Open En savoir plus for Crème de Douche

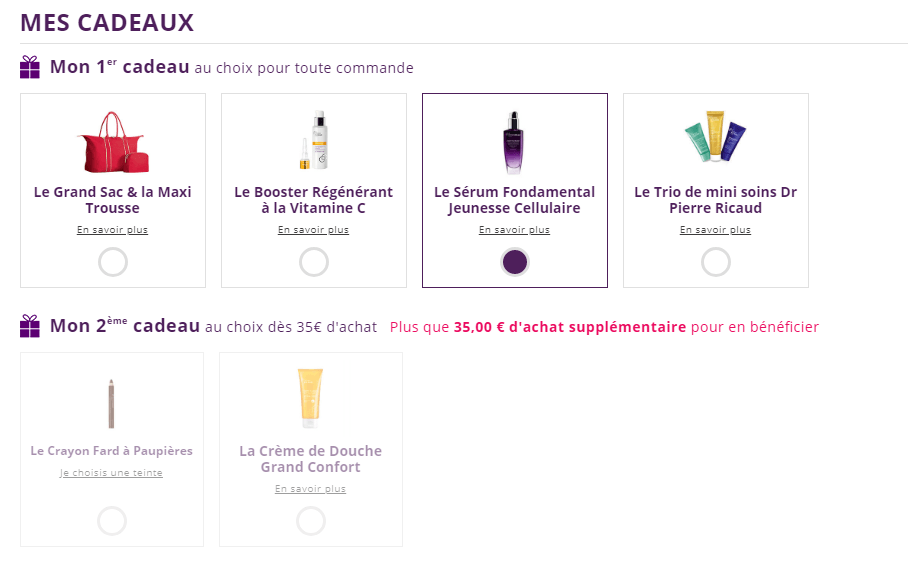311,489
